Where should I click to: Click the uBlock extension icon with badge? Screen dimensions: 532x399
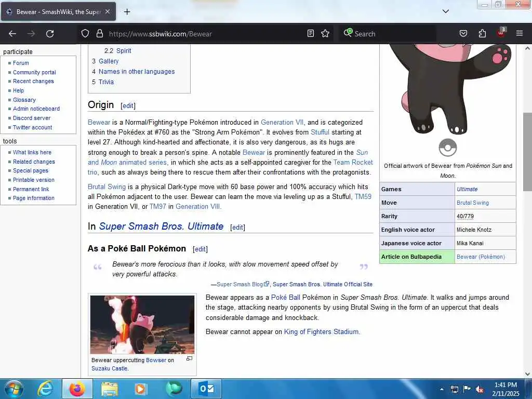[501, 33]
